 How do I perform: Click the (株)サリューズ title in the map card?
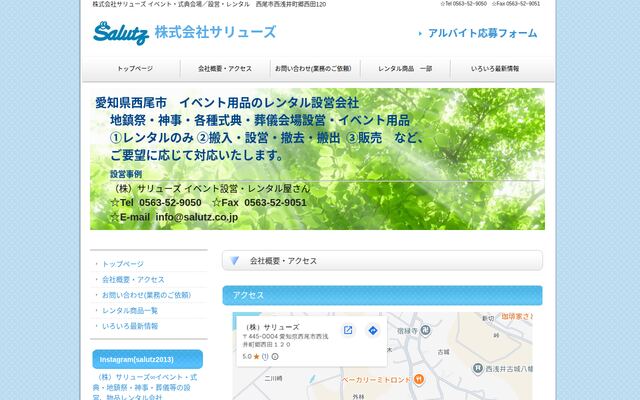coord(271,327)
